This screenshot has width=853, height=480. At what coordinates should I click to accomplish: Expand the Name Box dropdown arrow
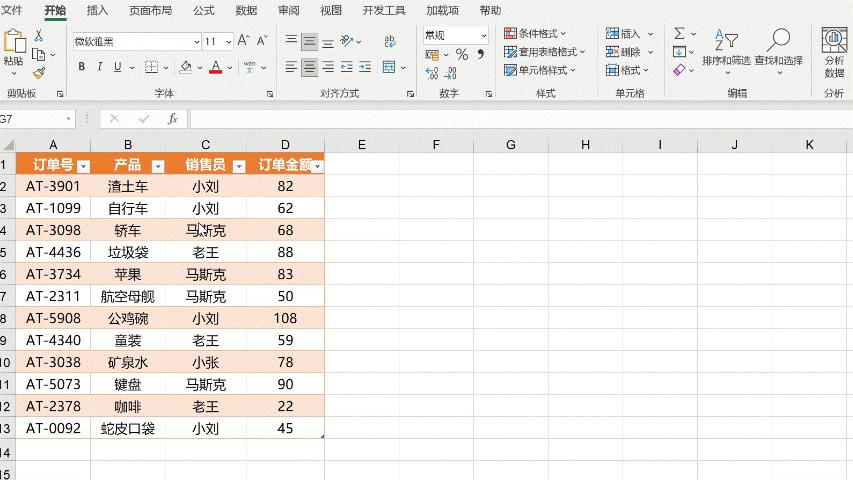pyautogui.click(x=69, y=119)
